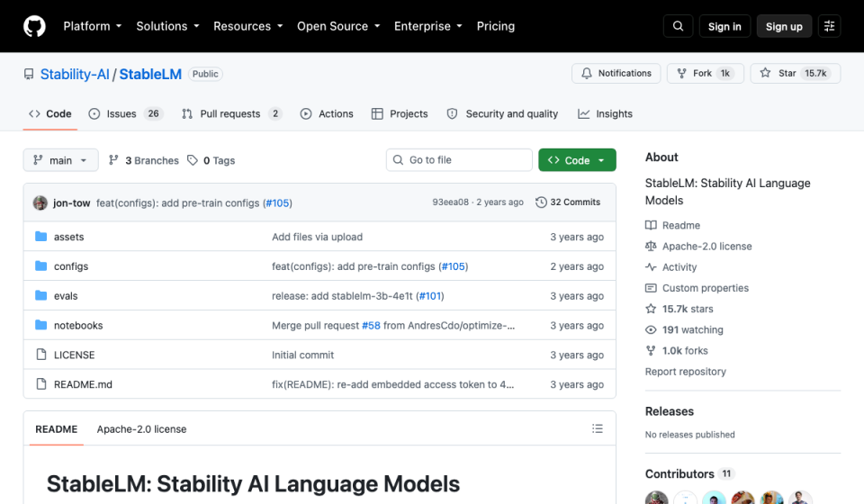Switch to the Pull requests tab
The width and height of the screenshot is (864, 504).
[231, 113]
